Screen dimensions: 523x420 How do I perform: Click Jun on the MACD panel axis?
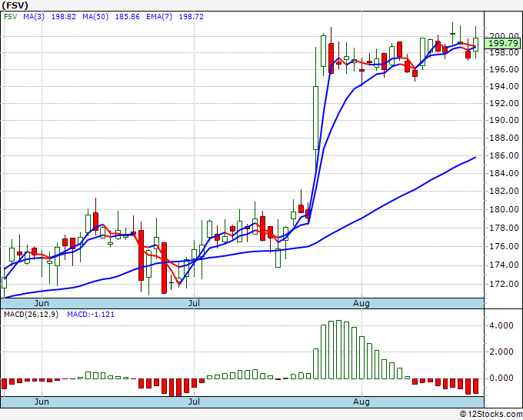pyautogui.click(x=42, y=402)
